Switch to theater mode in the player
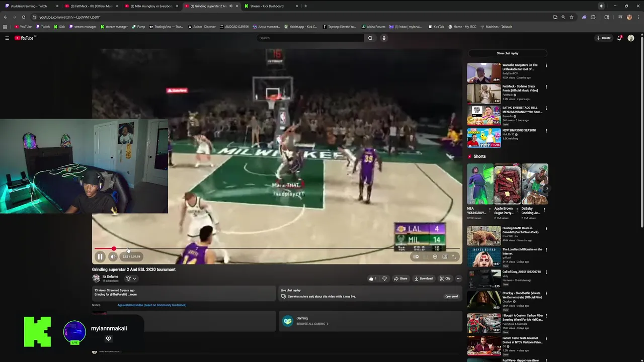This screenshot has height=362, width=644. coord(445,257)
